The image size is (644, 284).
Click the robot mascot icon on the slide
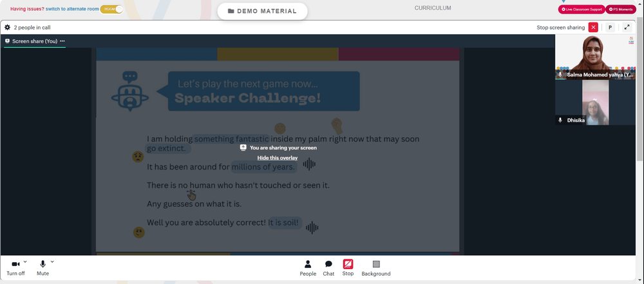click(x=130, y=91)
